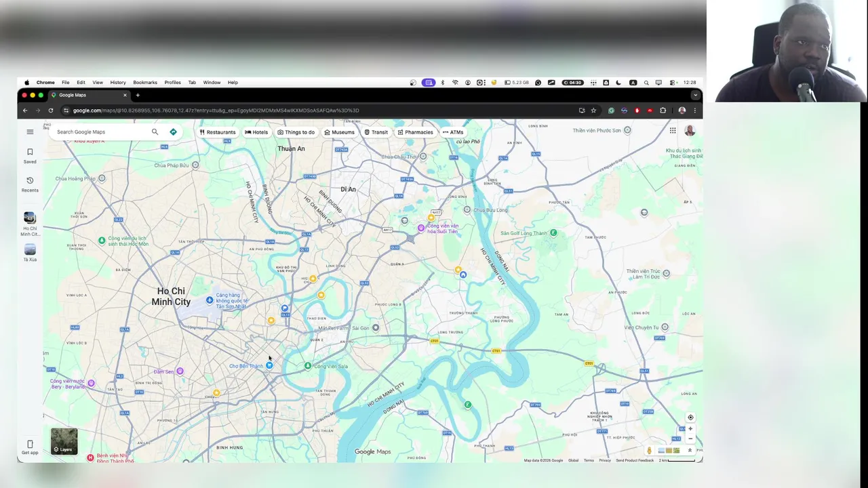Open the Chrome extensions puzzle icon
Screen dimensions: 868x488
coord(663,110)
